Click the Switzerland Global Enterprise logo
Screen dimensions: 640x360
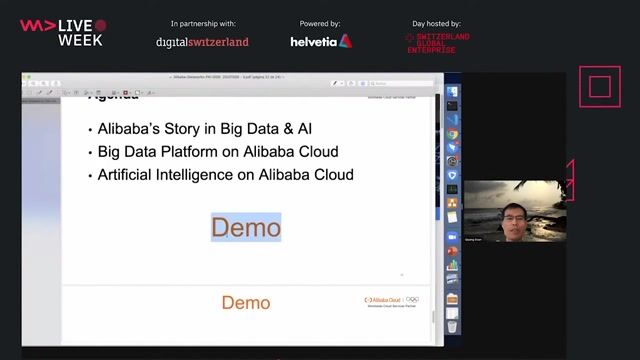438,43
